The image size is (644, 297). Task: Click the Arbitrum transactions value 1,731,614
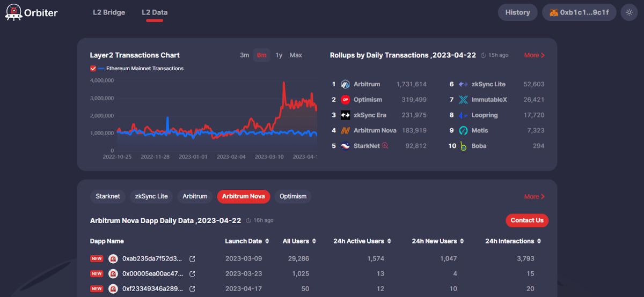pos(412,84)
